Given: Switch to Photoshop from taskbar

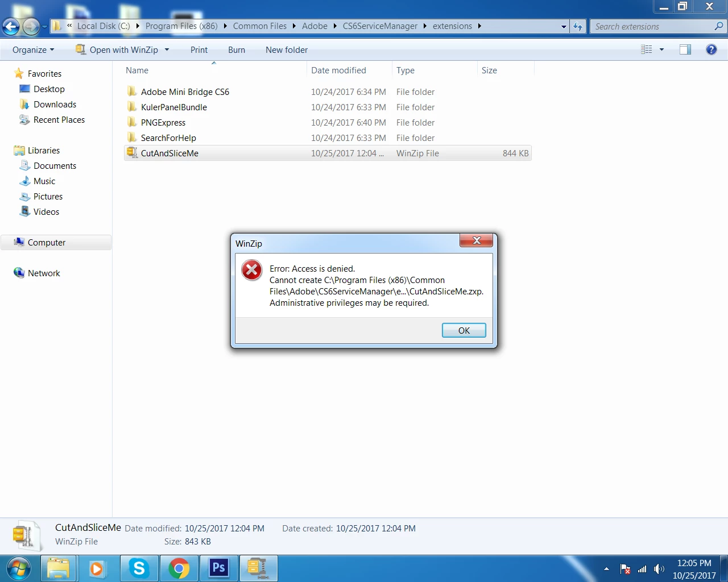Looking at the screenshot, I should (219, 568).
